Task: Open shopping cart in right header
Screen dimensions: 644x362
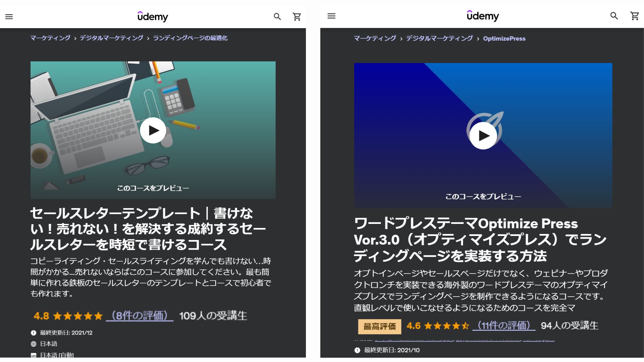Action: pos(635,16)
